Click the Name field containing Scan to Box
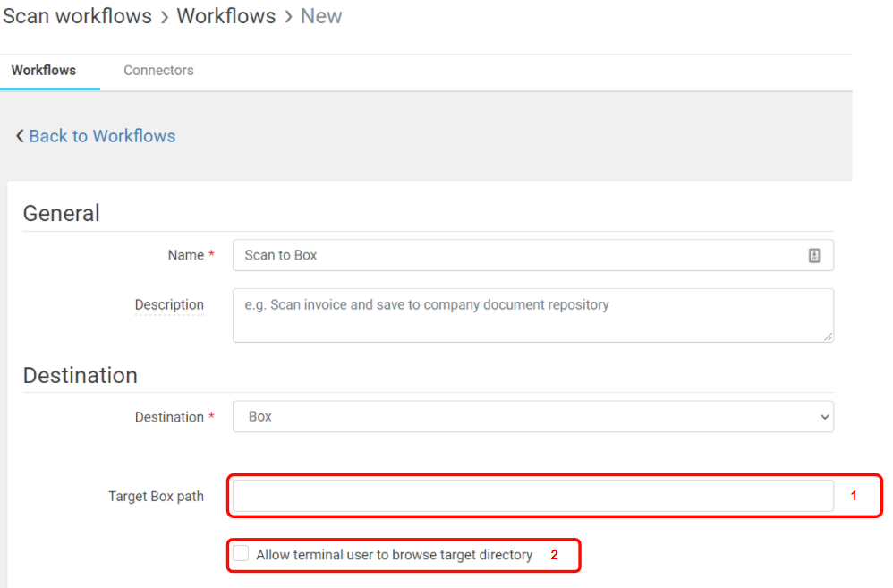This screenshot has width=893, height=588. point(519,255)
